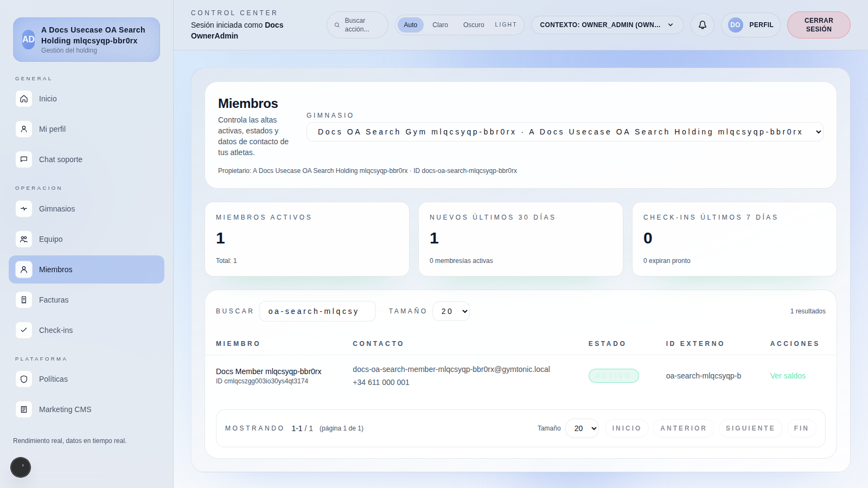Select the Facturas invoice icon
Viewport: 868px width, 488px height.
tap(24, 300)
